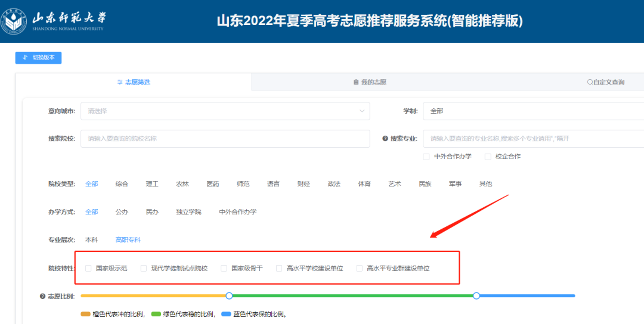The height and width of the screenshot is (324, 644).
Task: Select 全部 in 办学方式 row
Action: coord(92,212)
